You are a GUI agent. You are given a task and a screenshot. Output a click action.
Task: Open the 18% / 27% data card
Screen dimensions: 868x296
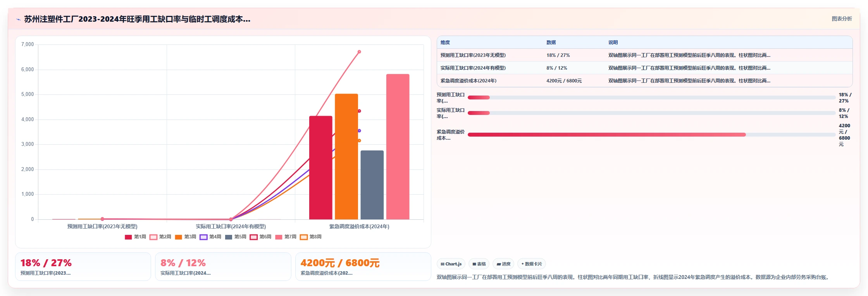[83, 267]
